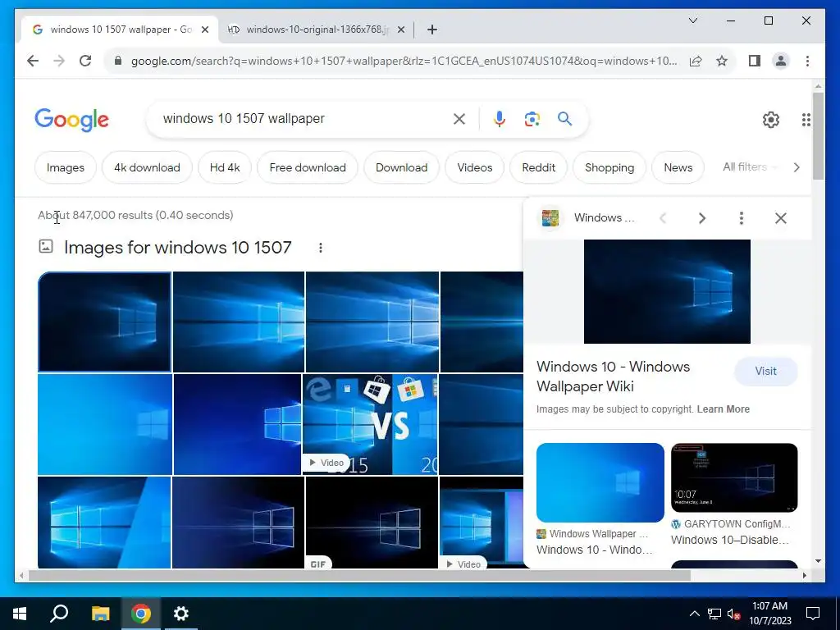Open taskbar search magnifier

tap(59, 614)
